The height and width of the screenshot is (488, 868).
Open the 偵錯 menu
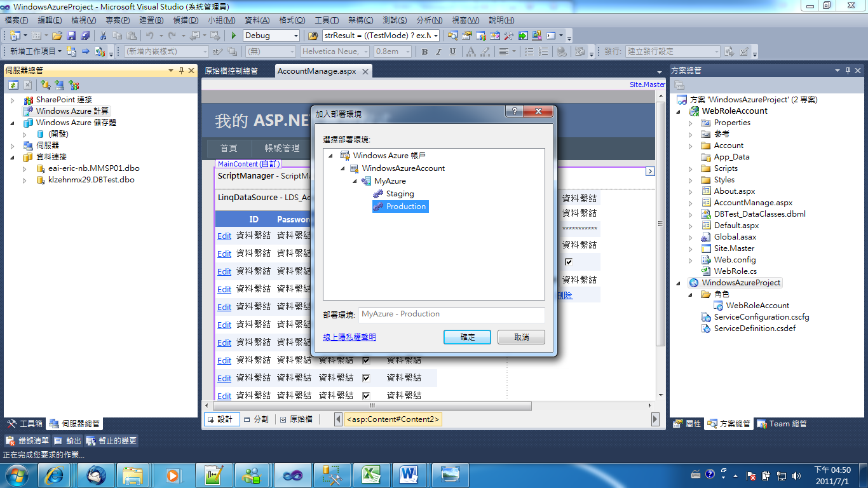point(185,20)
